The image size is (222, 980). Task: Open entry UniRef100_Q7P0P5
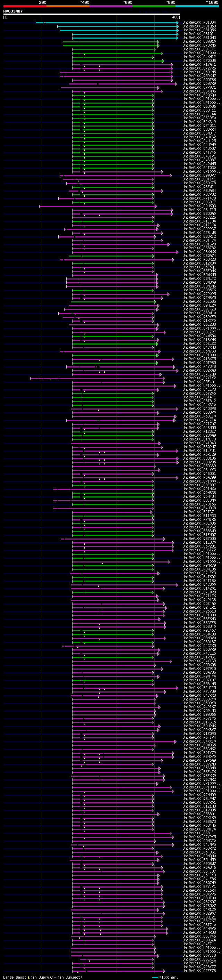pos(199,294)
